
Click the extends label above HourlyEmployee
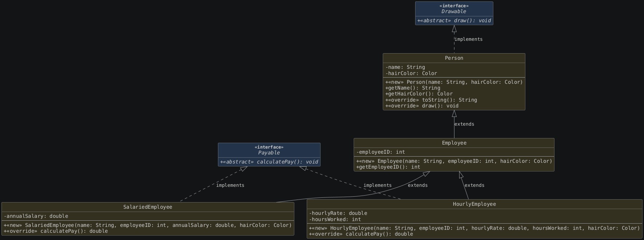point(474,185)
